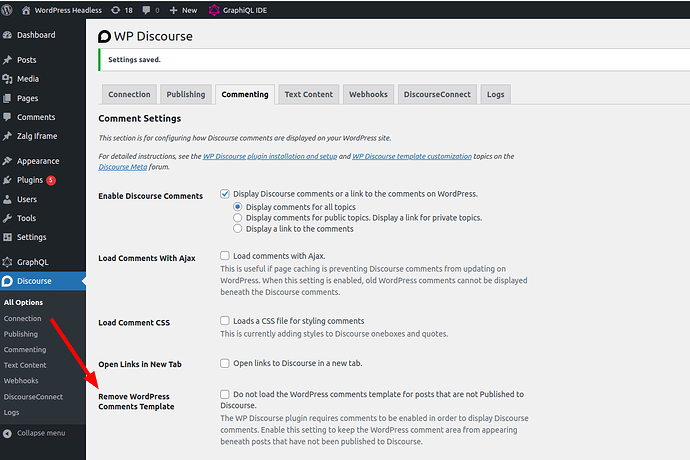Click the Plugins plug icon
This screenshot has width=690, height=460.
[7, 180]
